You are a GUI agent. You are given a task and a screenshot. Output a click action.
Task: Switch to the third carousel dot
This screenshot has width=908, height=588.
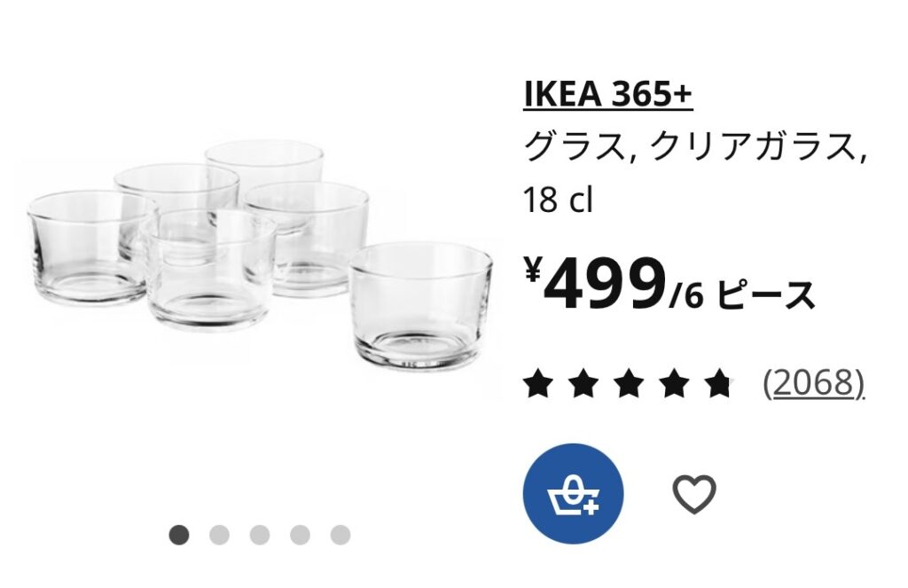pyautogui.click(x=260, y=535)
